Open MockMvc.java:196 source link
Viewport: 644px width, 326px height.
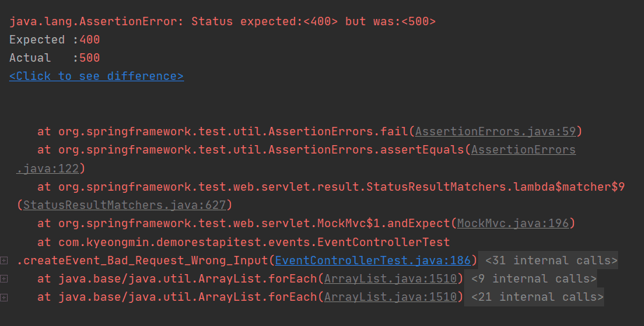click(513, 223)
